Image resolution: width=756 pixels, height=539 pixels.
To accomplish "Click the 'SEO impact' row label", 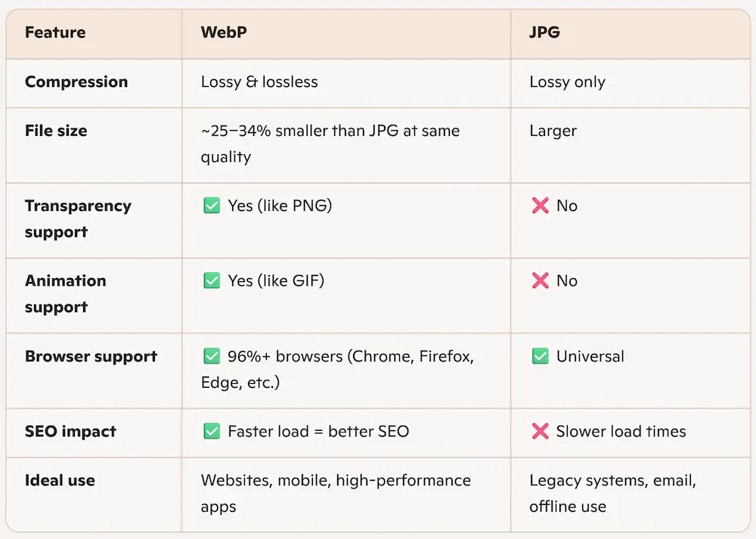I will point(70,432).
